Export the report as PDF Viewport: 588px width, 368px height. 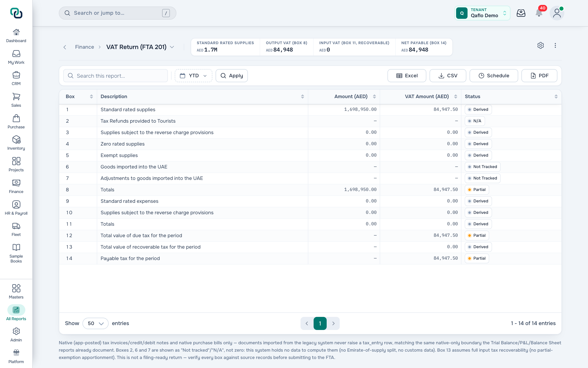539,76
